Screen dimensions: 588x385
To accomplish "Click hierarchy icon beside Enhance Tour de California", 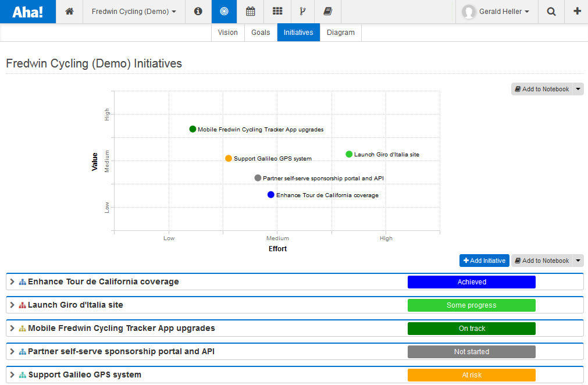I will click(23, 282).
